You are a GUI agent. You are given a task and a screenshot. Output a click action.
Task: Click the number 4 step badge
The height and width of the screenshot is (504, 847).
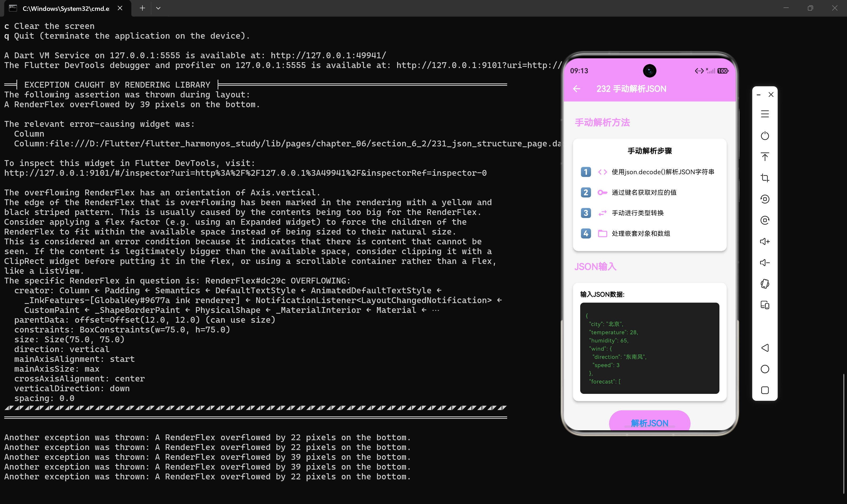[586, 233]
